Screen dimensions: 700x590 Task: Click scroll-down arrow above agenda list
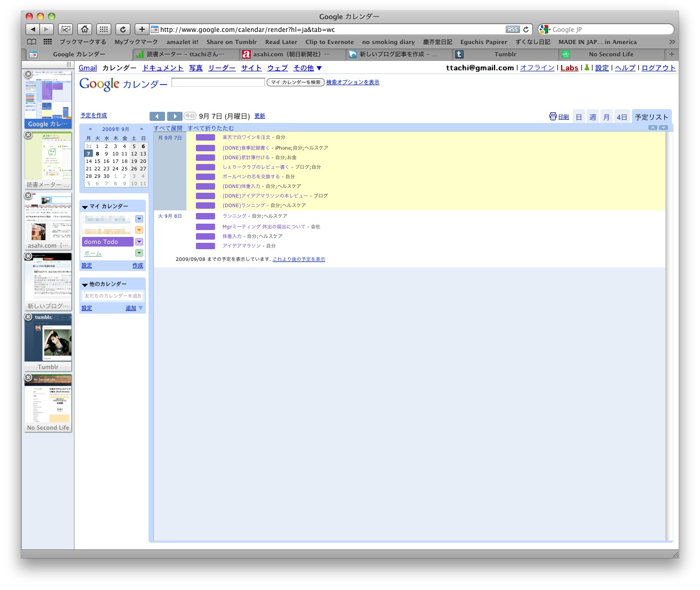[x=663, y=128]
